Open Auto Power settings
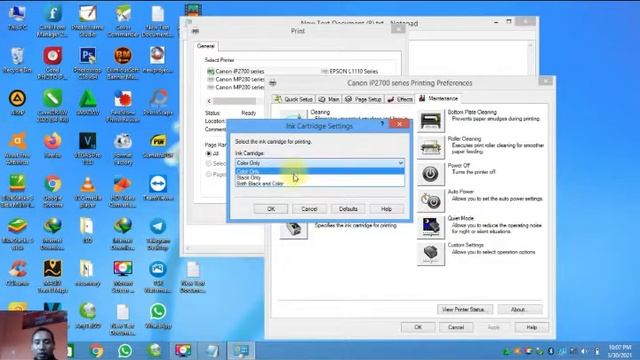 [431, 200]
